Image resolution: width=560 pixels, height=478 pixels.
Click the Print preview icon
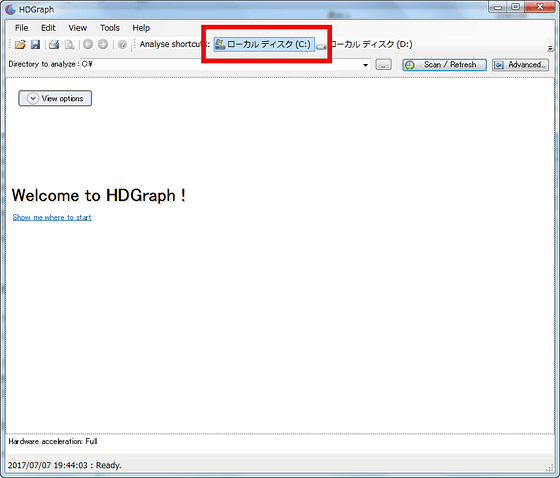click(69, 45)
